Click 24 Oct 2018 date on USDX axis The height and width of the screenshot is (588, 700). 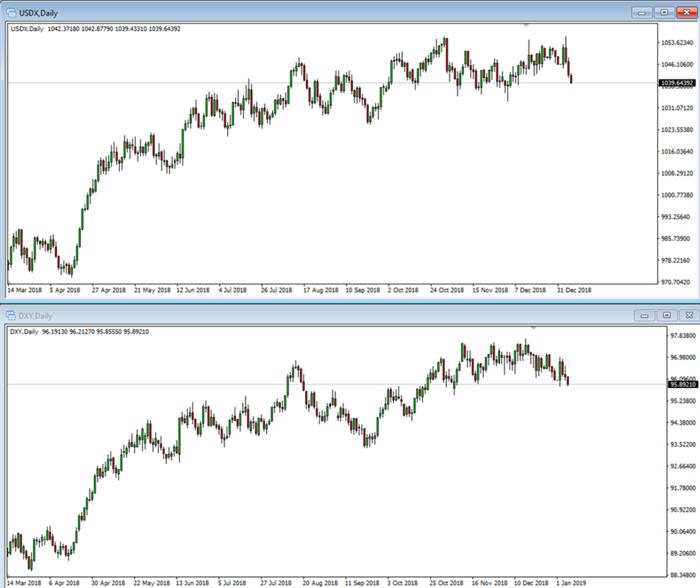[447, 290]
